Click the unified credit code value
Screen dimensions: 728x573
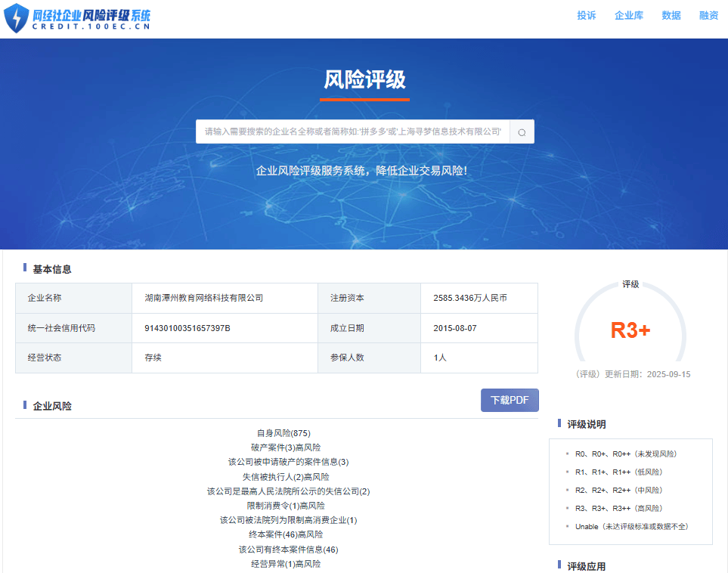(x=187, y=328)
